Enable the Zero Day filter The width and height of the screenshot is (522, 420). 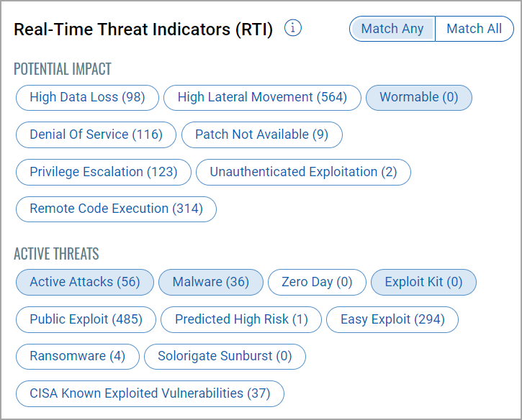317,282
